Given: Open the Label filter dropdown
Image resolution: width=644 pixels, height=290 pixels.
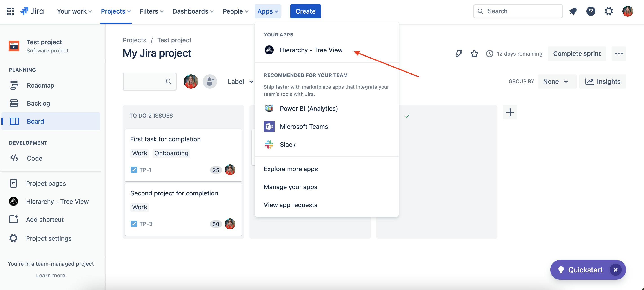Looking at the screenshot, I should point(240,81).
